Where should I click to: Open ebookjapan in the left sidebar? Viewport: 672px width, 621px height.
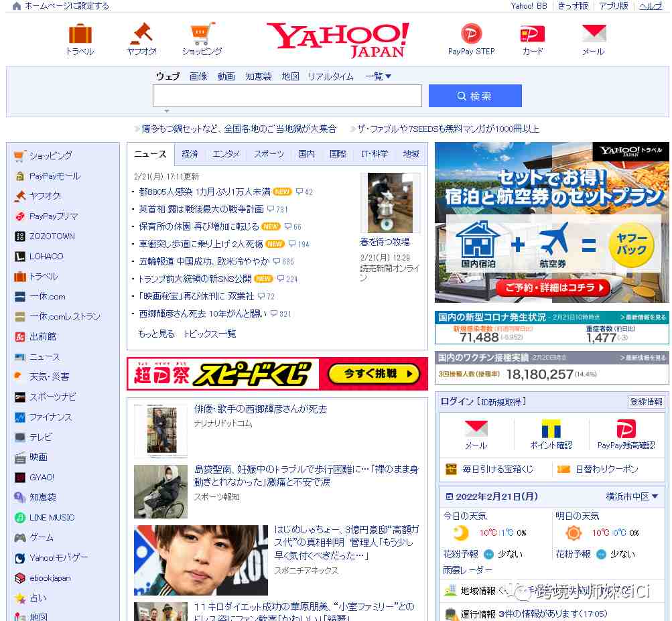click(50, 578)
